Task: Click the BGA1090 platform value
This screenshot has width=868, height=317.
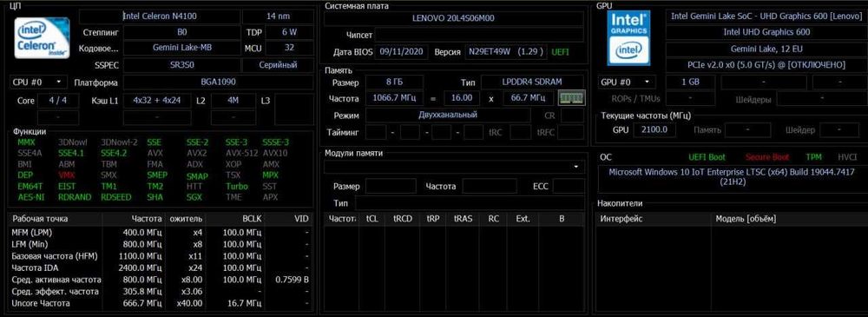Action: tap(218, 83)
